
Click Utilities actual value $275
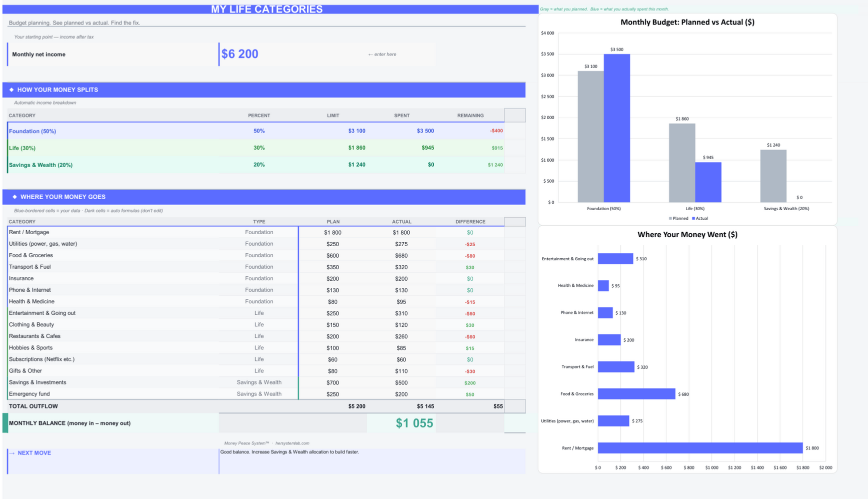pos(401,244)
